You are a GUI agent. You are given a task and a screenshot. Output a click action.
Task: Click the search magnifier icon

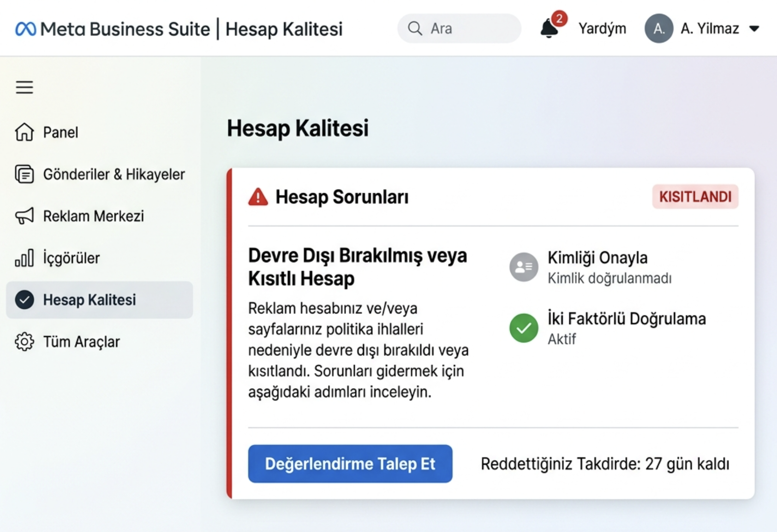415,29
